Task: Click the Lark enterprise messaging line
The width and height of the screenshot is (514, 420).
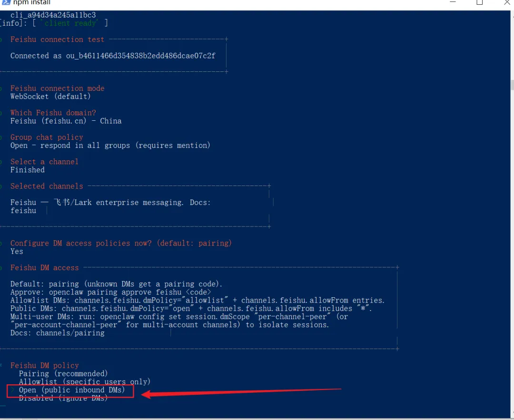Action: 110,203
